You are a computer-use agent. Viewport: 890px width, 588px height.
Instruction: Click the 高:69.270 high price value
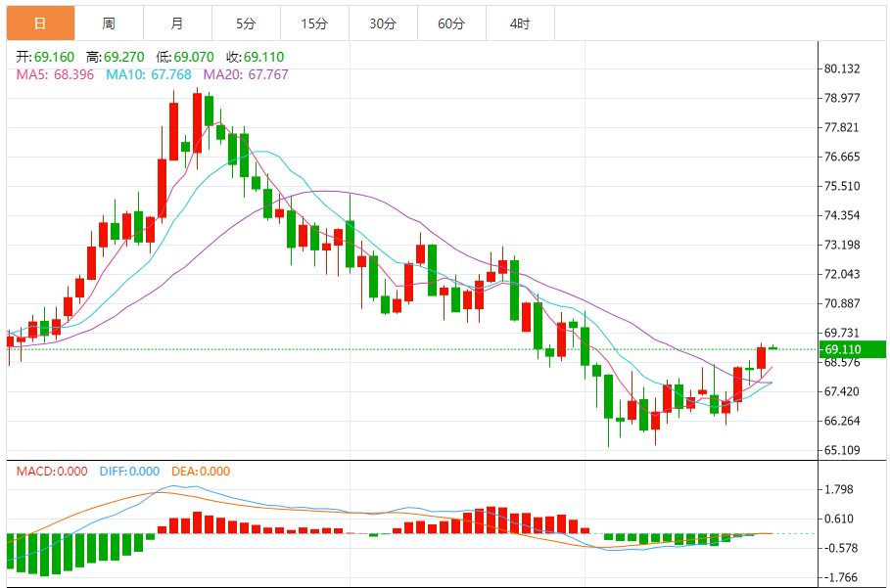[x=116, y=57]
